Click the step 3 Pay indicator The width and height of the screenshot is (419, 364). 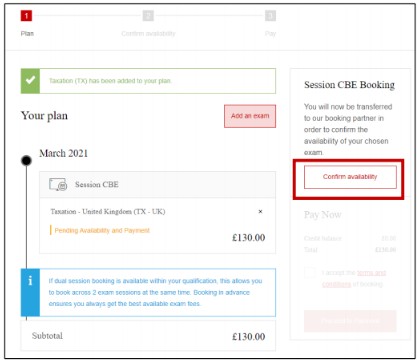270,15
